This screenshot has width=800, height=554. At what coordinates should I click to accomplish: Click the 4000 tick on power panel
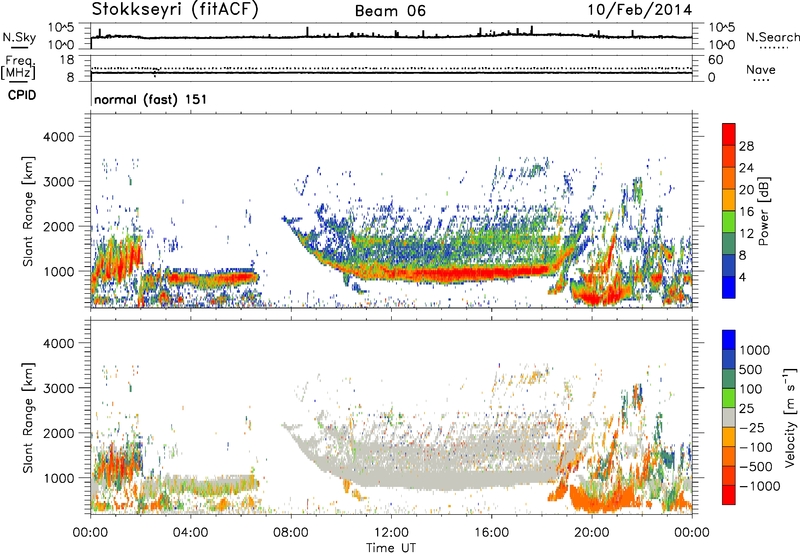click(58, 137)
